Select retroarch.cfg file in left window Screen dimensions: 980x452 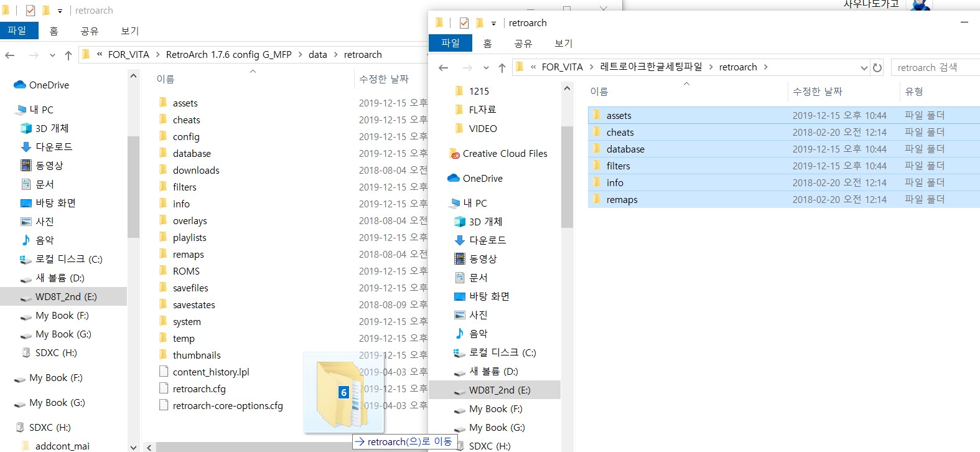pyautogui.click(x=199, y=389)
